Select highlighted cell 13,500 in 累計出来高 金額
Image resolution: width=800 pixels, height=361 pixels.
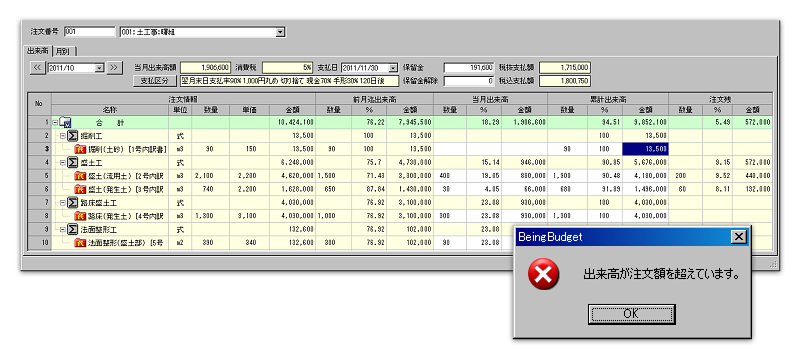click(x=645, y=149)
